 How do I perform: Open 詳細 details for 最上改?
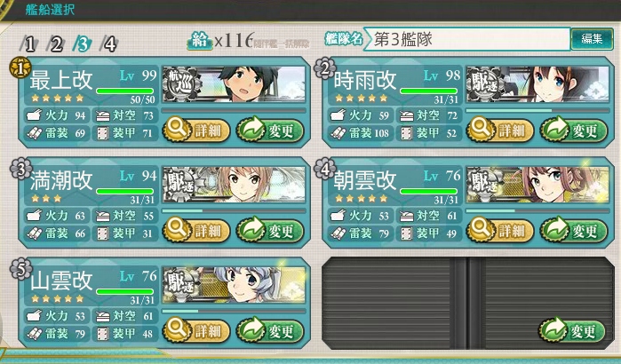tap(196, 130)
